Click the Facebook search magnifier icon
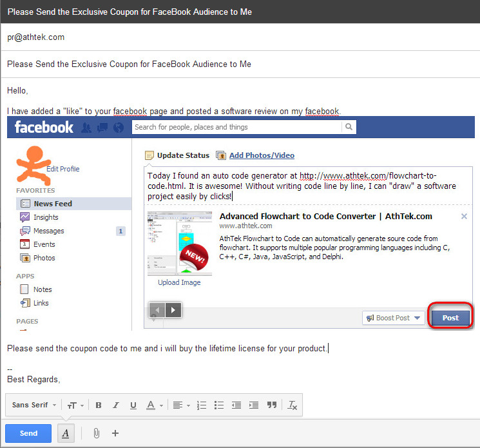The height and width of the screenshot is (448, 480). [x=349, y=127]
